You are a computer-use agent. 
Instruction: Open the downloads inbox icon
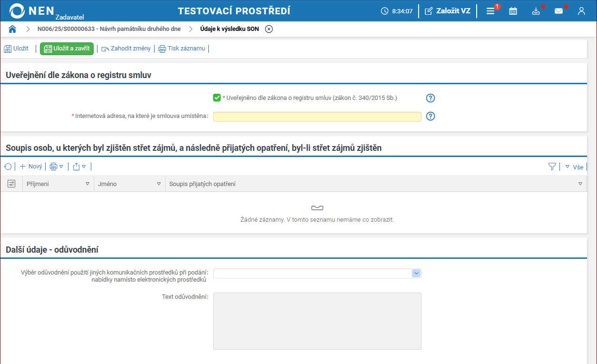(536, 11)
